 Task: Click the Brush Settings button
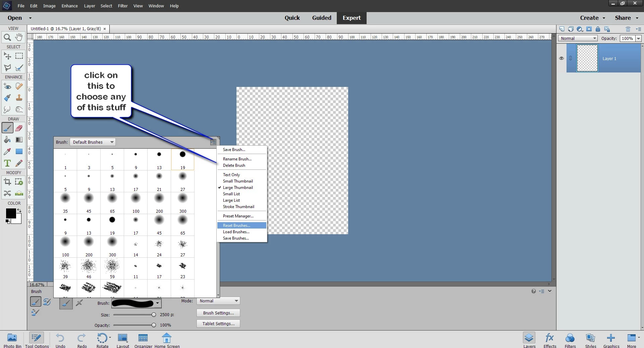(218, 313)
